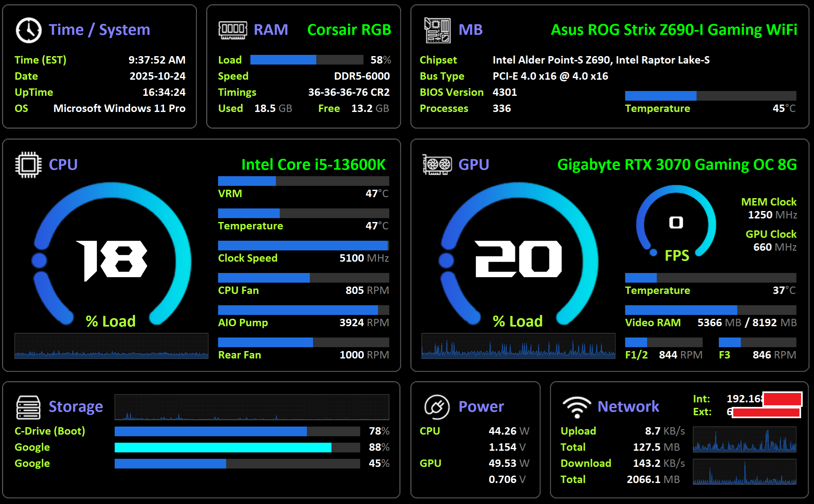Image resolution: width=814 pixels, height=504 pixels.
Task: Click the C-Drive (Boot) usage bar
Action: pos(237,431)
